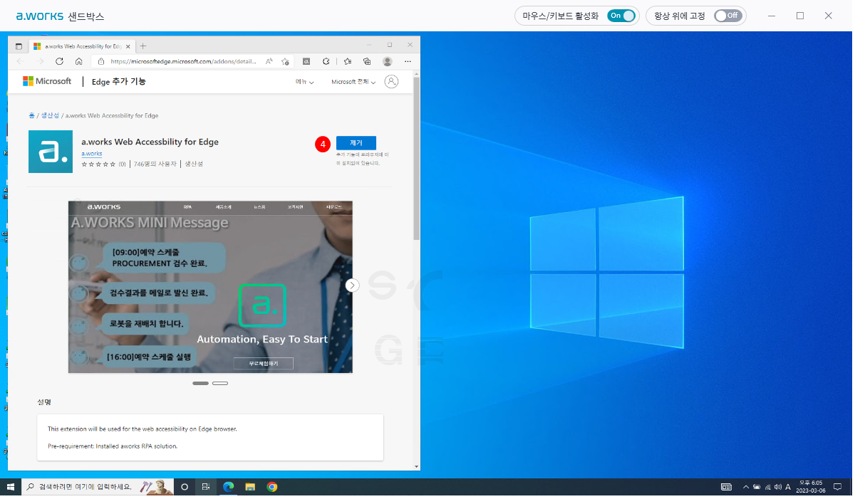Image resolution: width=860 pixels, height=504 pixels.
Task: Click 'Pre-requirement: Installed aworks RPA solution.' text
Action: click(113, 446)
